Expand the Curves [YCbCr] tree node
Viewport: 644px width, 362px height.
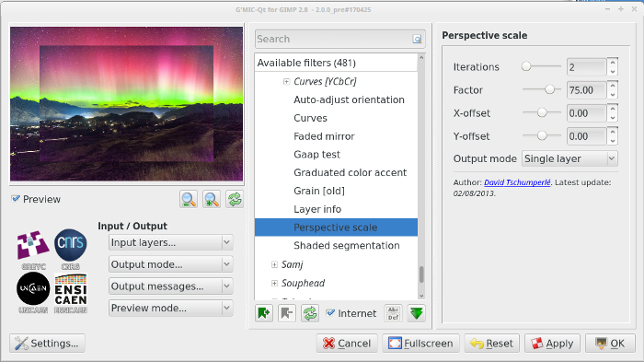(286, 81)
